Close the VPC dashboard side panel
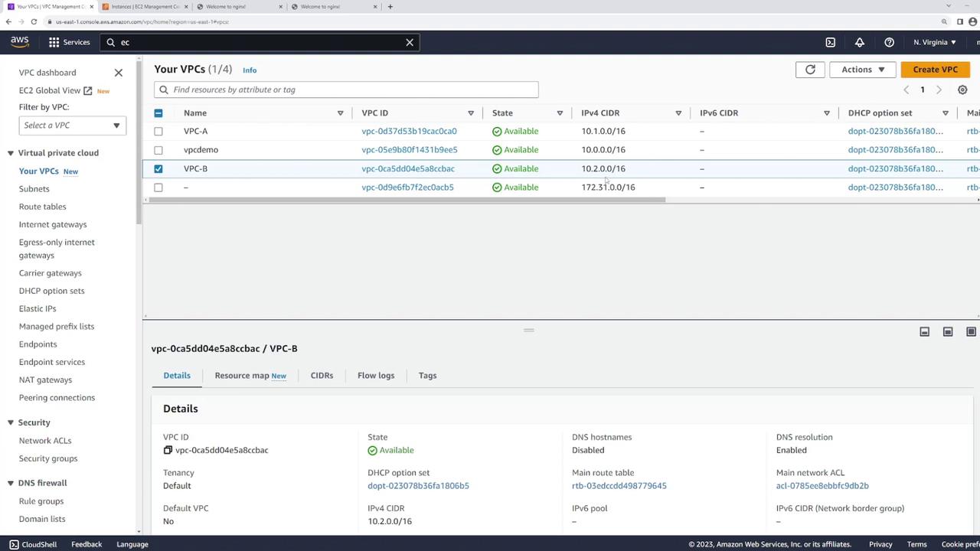This screenshot has height=551, width=980. (x=119, y=73)
